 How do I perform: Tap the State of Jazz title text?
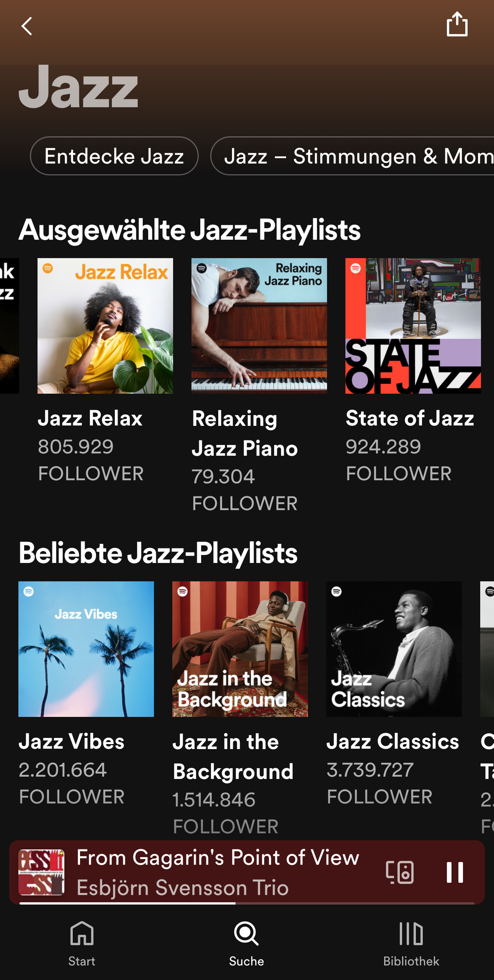410,418
